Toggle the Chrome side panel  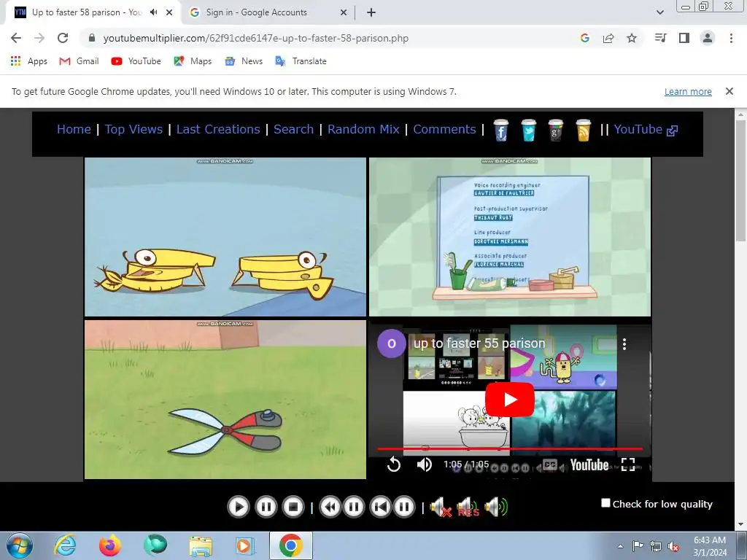(684, 38)
